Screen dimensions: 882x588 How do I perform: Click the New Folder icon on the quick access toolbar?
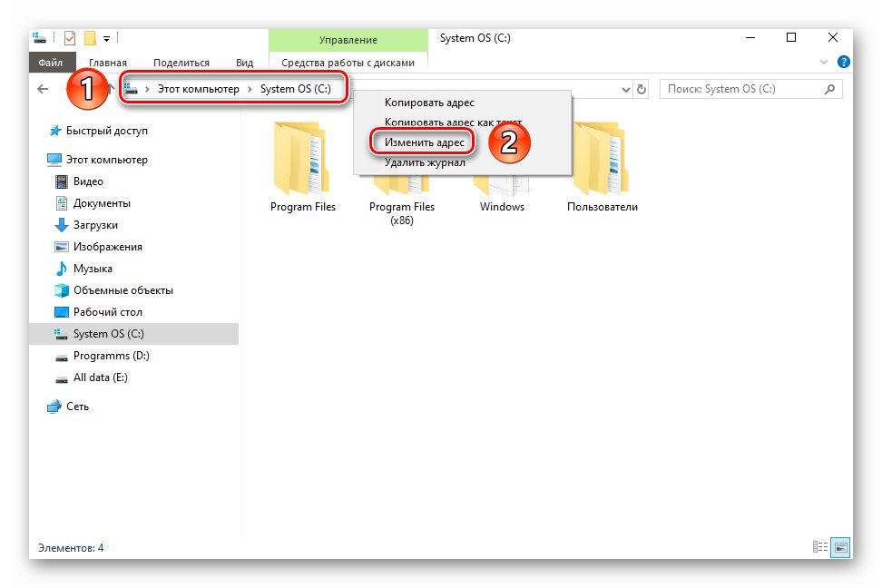(90, 37)
